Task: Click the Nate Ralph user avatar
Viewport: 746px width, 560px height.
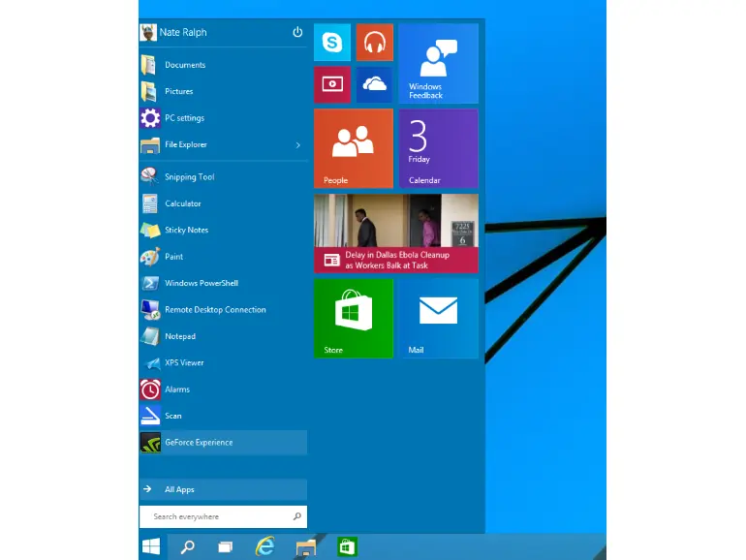Action: pos(148,32)
